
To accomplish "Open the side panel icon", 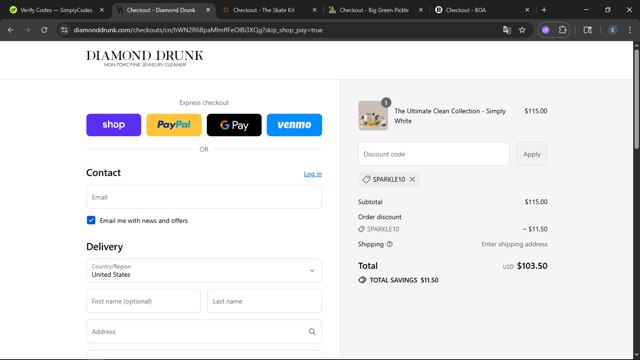I will coord(588,30).
